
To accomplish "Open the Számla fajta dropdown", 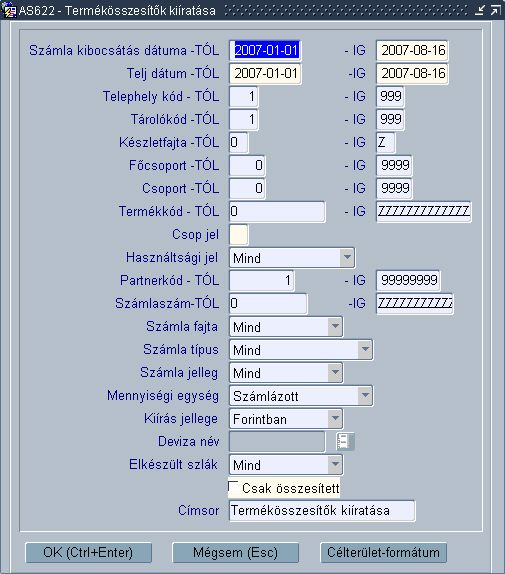I will point(335,326).
